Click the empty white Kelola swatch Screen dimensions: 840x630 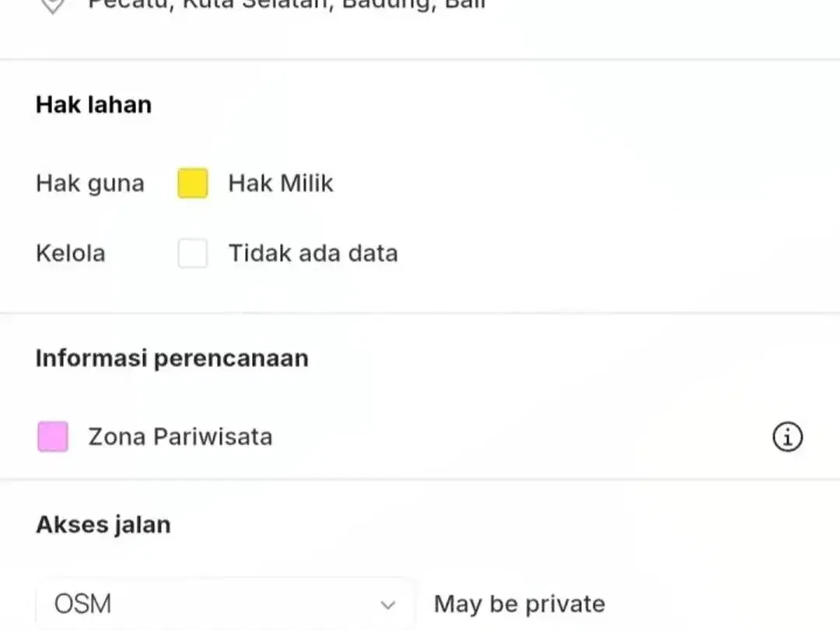(193, 254)
